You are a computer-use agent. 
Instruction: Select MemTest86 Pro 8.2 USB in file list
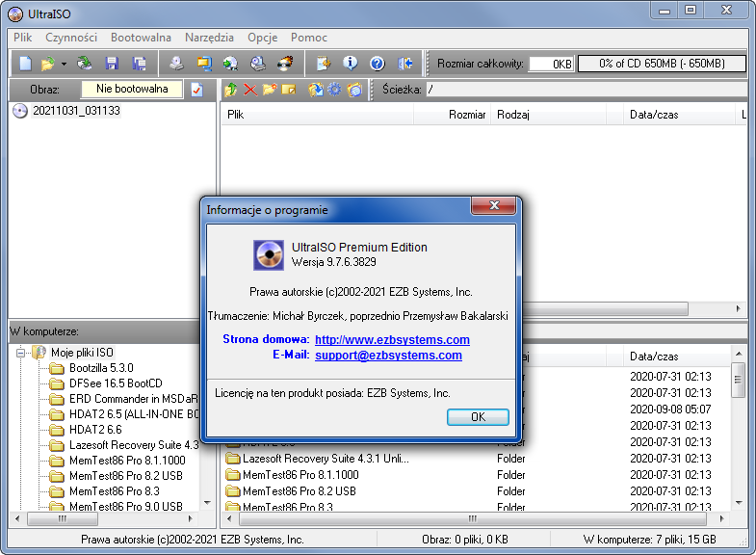(299, 491)
